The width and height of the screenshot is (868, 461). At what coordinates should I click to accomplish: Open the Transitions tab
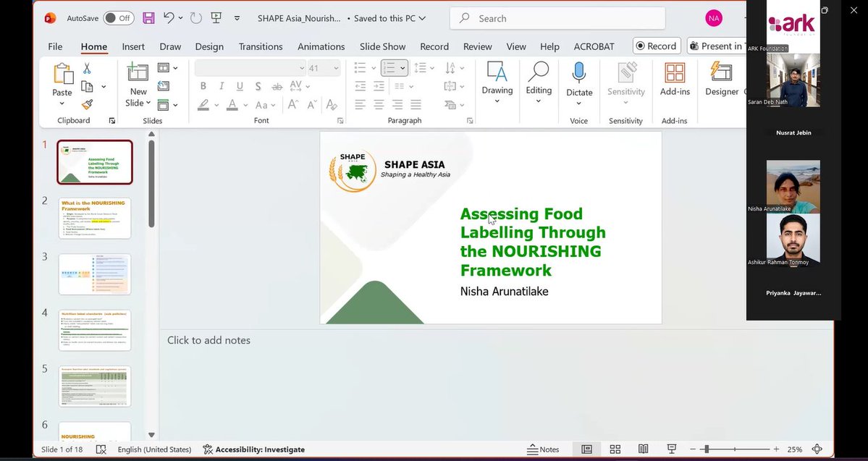261,46
